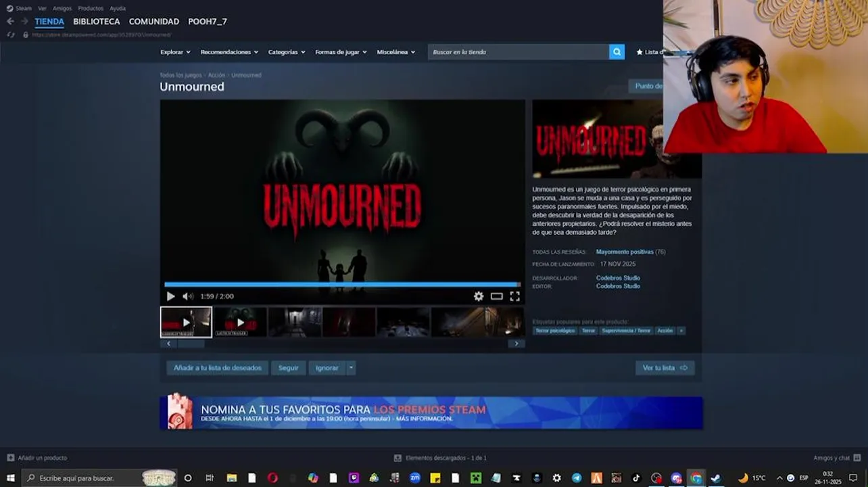This screenshot has height=487, width=868.
Task: Click the Acción breadcrumb link
Action: coord(216,75)
